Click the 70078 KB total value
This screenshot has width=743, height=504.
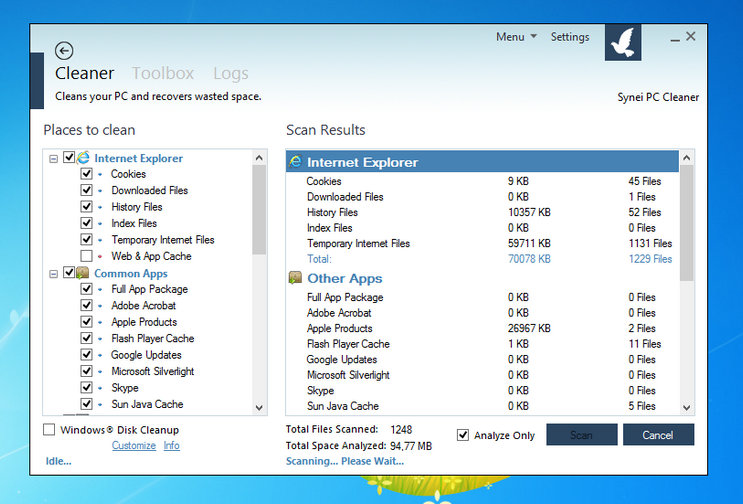(529, 259)
